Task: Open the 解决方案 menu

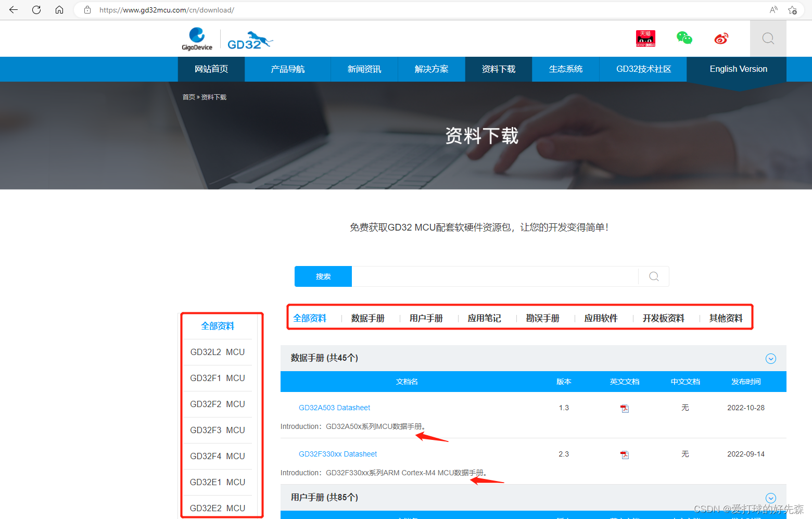Action: (432, 69)
